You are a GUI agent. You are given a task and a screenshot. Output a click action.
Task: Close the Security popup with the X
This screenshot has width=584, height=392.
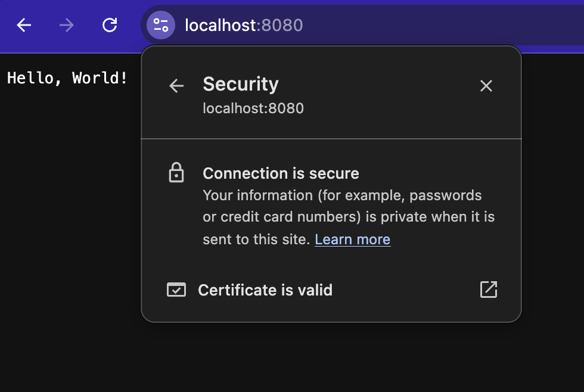[486, 86]
